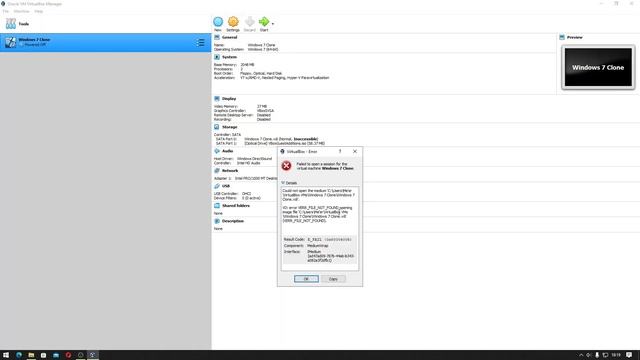Open the Windows Start button

[x=6, y=355]
